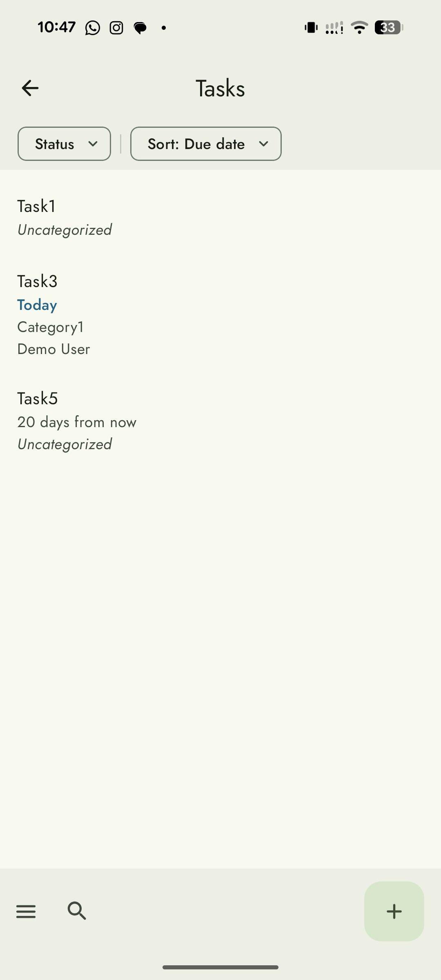Tap the blue Today due date label

coord(37,305)
